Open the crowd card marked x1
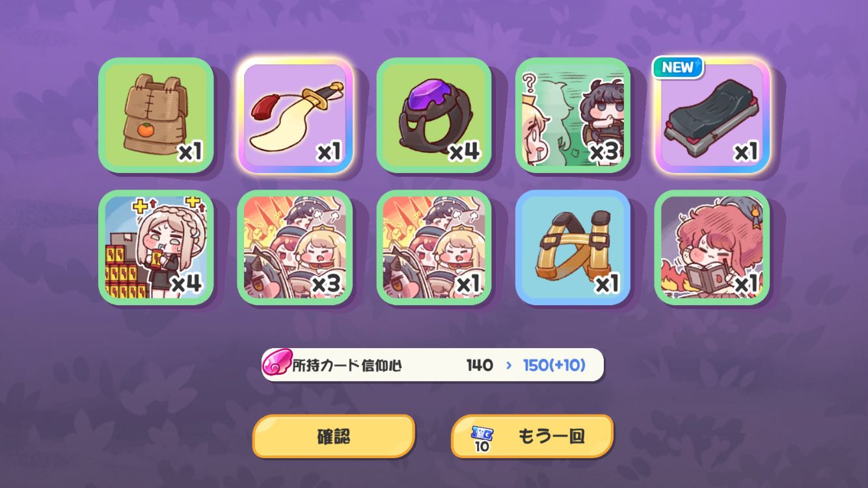This screenshot has height=488, width=868. tap(434, 247)
